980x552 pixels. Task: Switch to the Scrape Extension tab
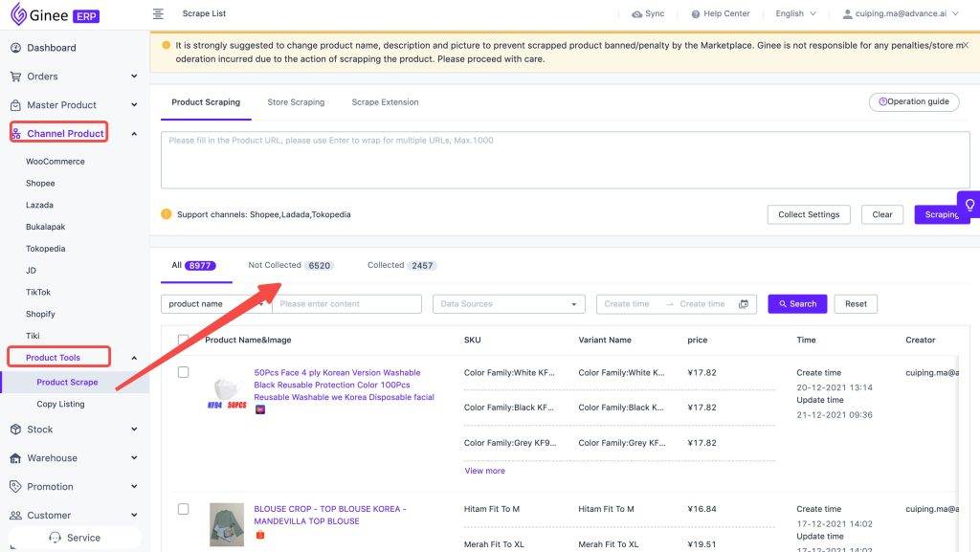[385, 102]
